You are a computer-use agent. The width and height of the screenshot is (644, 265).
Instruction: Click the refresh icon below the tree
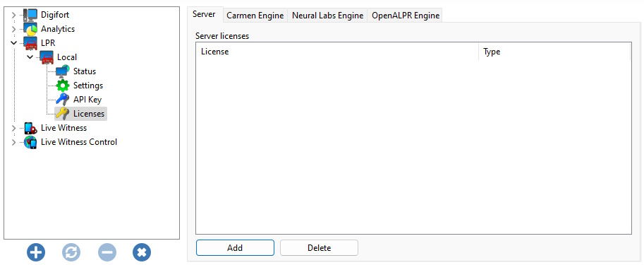click(x=71, y=252)
